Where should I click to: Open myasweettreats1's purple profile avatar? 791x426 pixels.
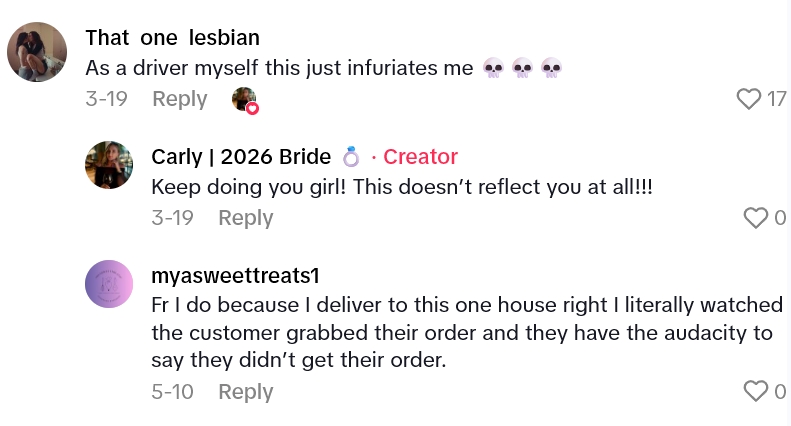coord(109,283)
